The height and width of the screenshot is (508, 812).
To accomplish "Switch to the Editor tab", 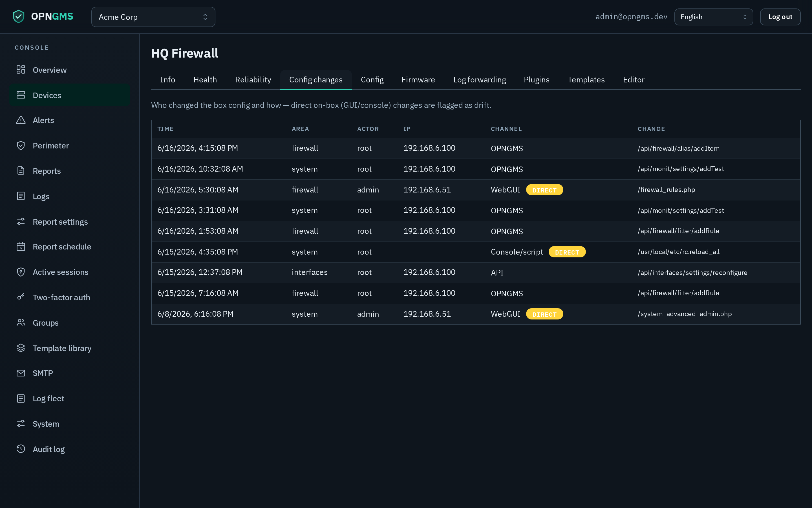I will 634,80.
